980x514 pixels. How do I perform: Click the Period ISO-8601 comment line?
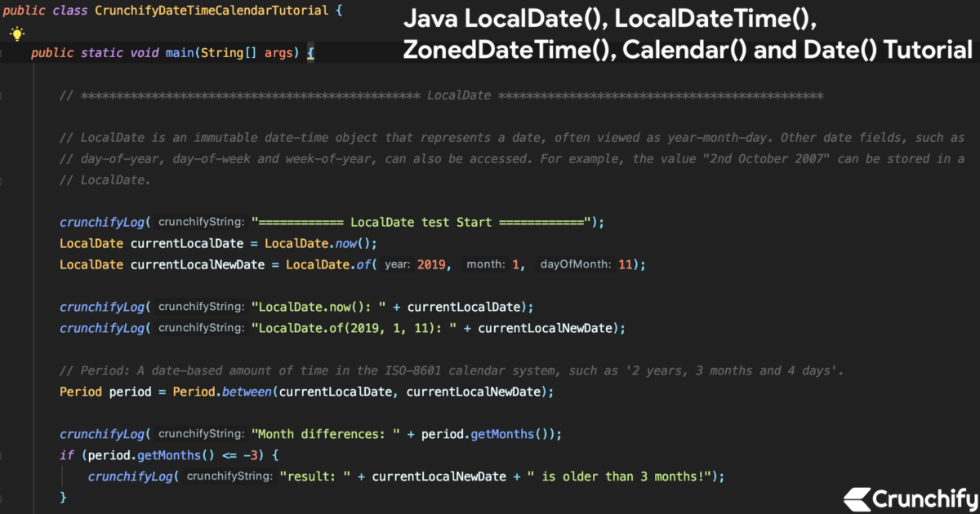(452, 370)
